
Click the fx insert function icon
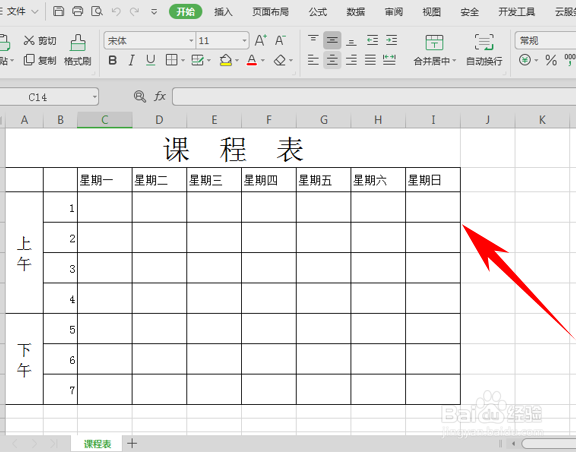pyautogui.click(x=160, y=97)
